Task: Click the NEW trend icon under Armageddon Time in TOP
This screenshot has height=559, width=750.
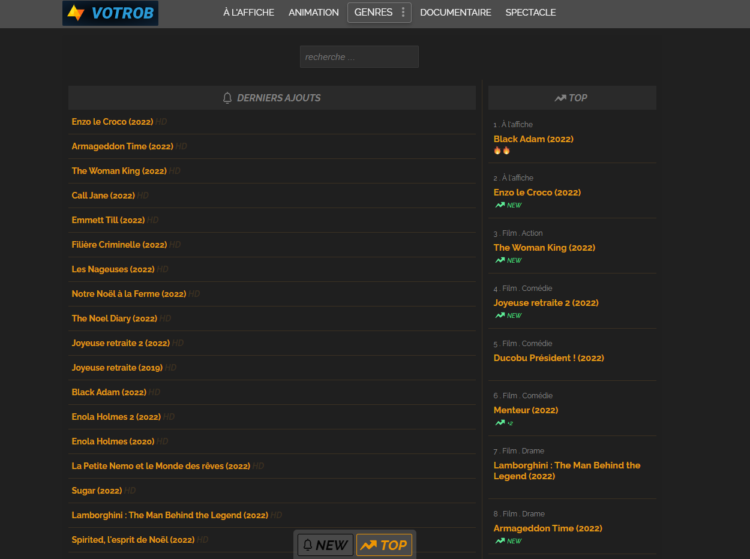Action: pos(508,541)
